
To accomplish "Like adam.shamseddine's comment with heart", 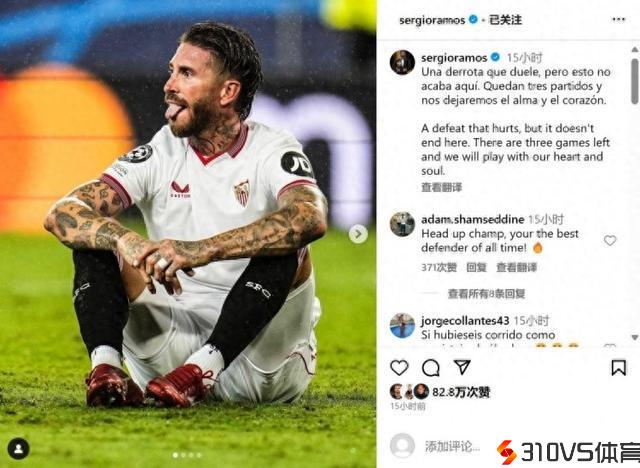I will (x=610, y=240).
